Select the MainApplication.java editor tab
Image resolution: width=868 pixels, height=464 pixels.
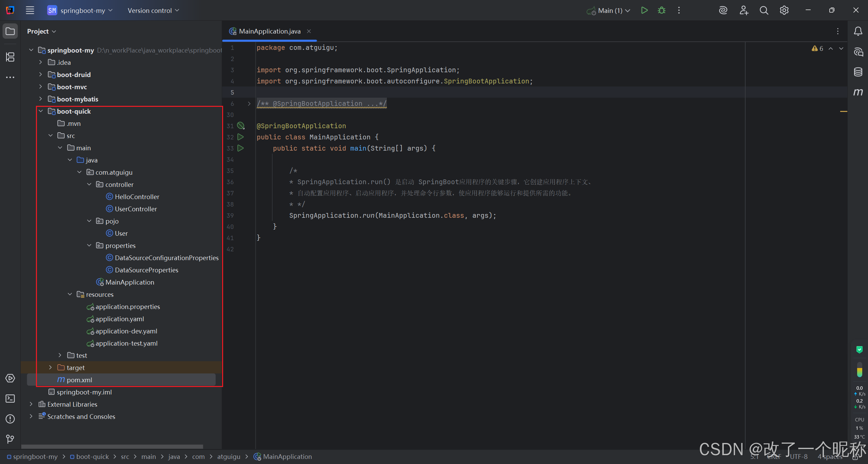270,31
